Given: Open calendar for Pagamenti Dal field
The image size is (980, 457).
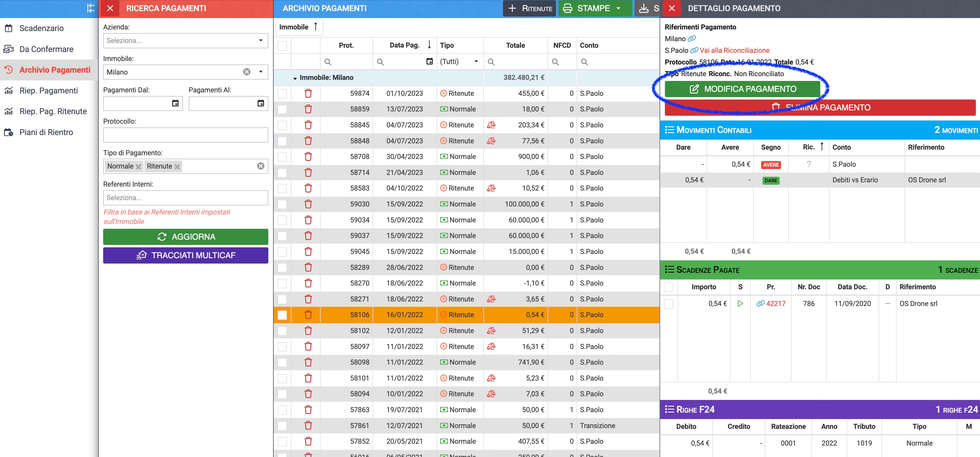Looking at the screenshot, I should (x=175, y=103).
